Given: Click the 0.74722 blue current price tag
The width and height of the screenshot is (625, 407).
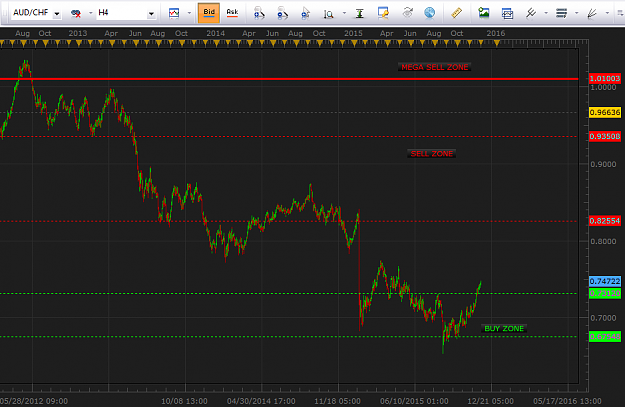Looking at the screenshot, I should [605, 281].
